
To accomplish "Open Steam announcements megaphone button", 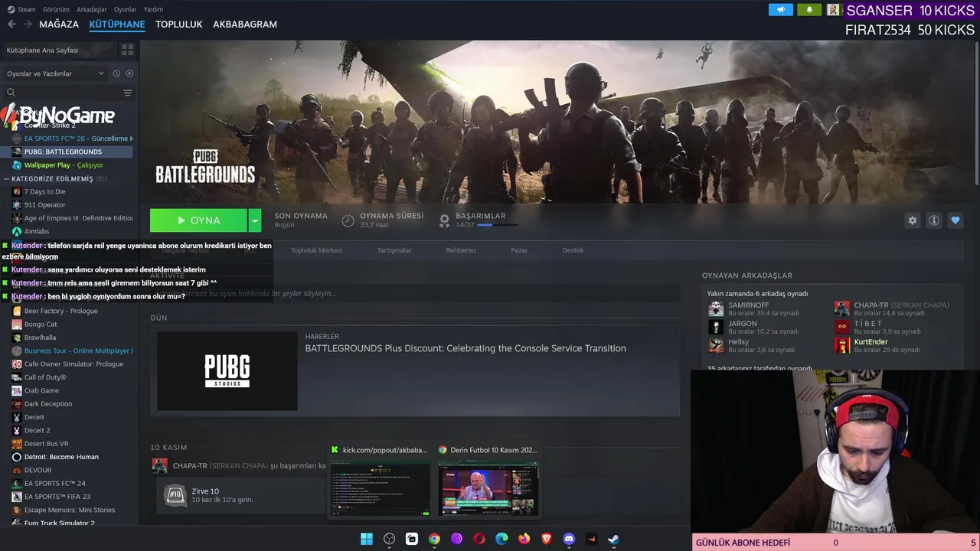I will 781,10.
